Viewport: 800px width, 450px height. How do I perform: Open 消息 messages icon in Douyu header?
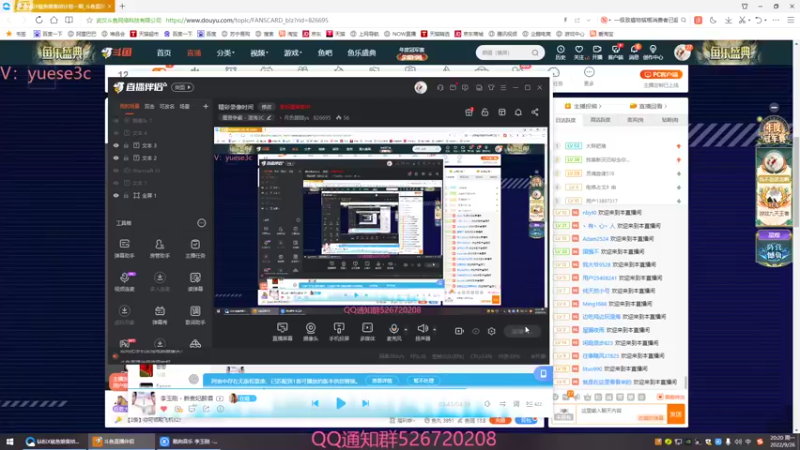(634, 52)
